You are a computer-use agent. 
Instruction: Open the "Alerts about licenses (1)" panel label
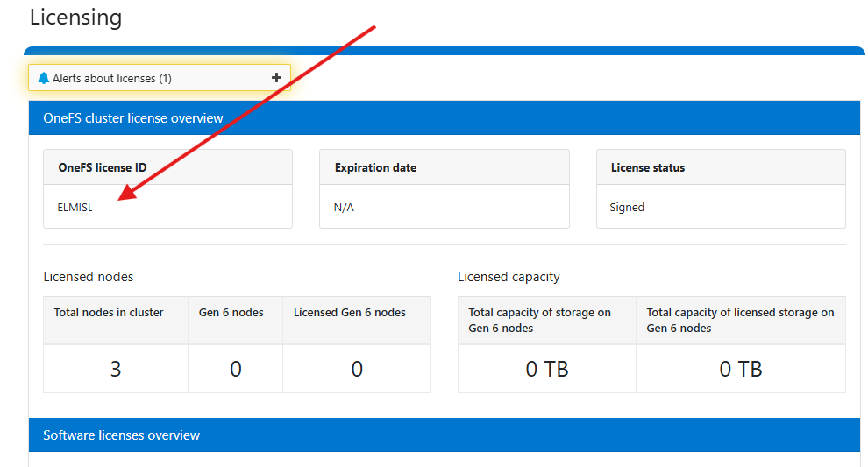(x=111, y=78)
